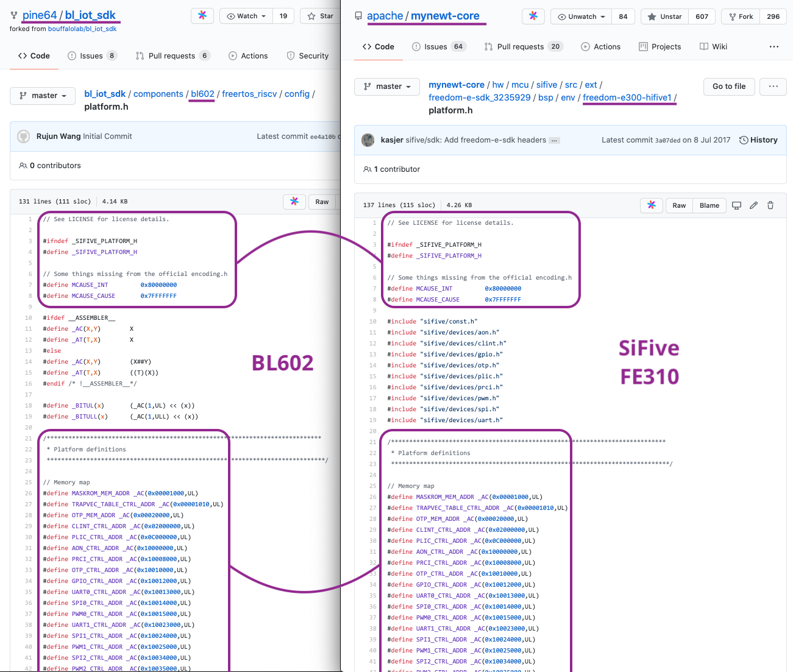Unstar the mynewt-core repository
The height and width of the screenshot is (672, 793).
(664, 16)
